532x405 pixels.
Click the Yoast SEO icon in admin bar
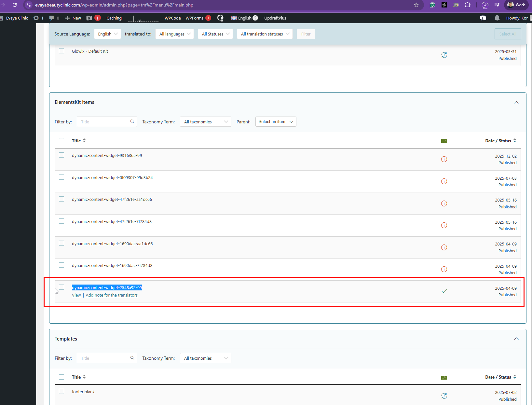[x=89, y=18]
